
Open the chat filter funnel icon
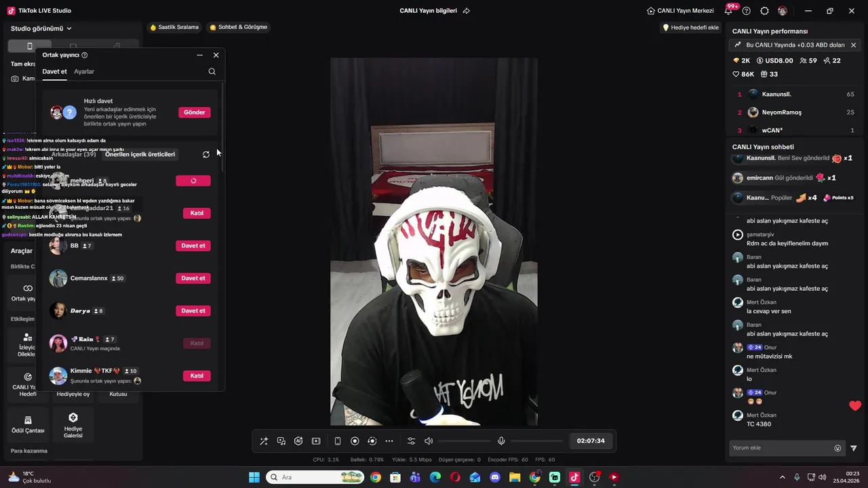pyautogui.click(x=854, y=448)
